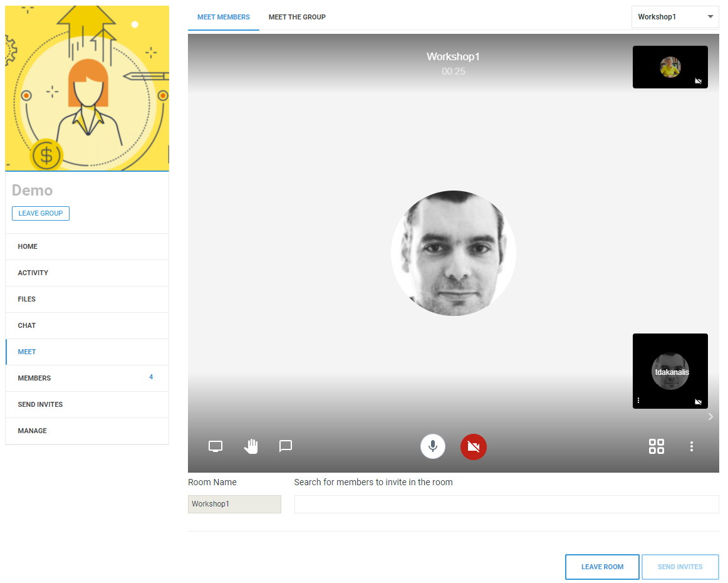Switch to Meet Members tab
The width and height of the screenshot is (728, 583).
[x=223, y=17]
